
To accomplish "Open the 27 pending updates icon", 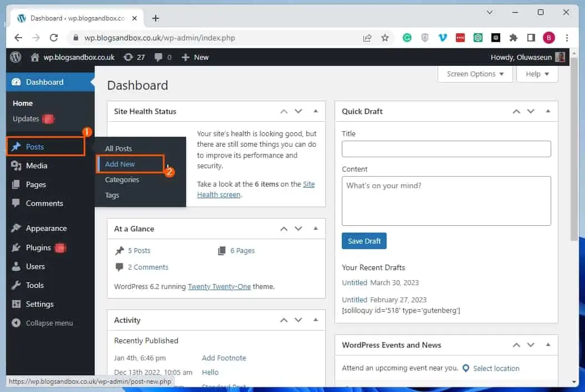I will pos(128,57).
